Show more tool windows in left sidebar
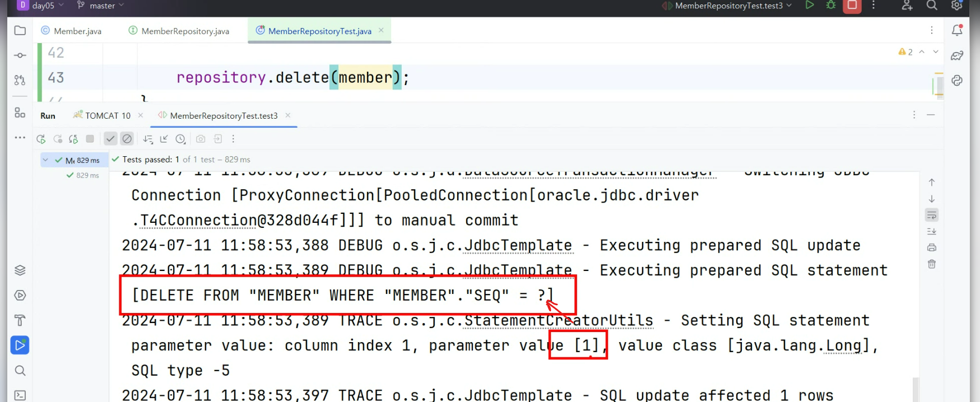 pos(20,137)
